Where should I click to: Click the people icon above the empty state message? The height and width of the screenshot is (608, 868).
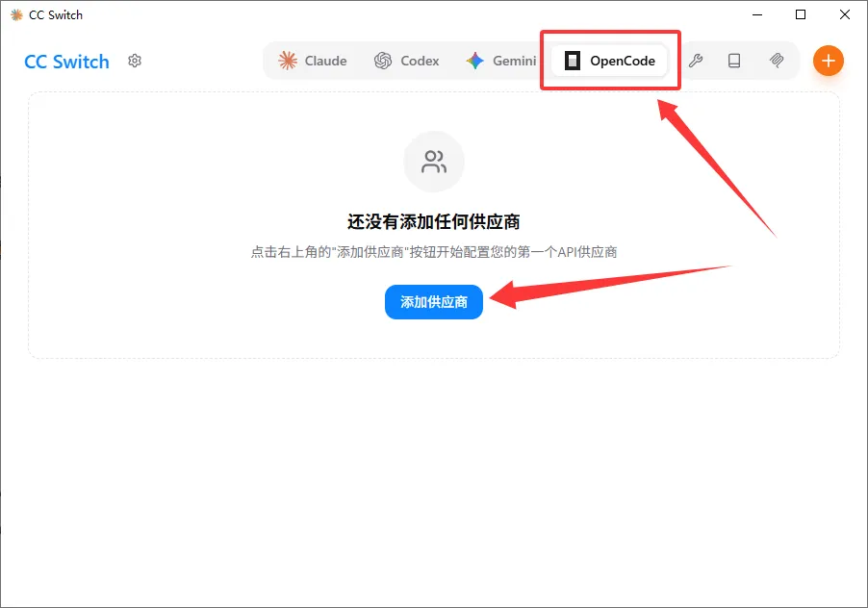coord(433,162)
